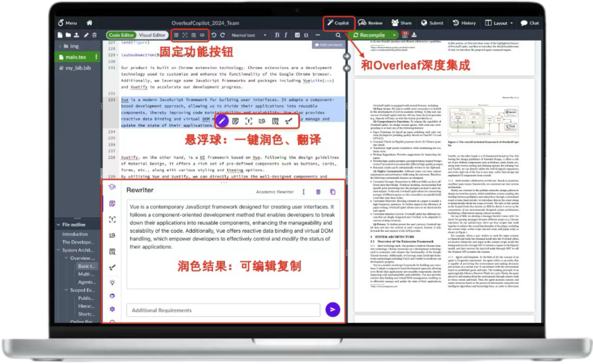Select document-search tab in Copilot sidebar

pyautogui.click(x=113, y=252)
